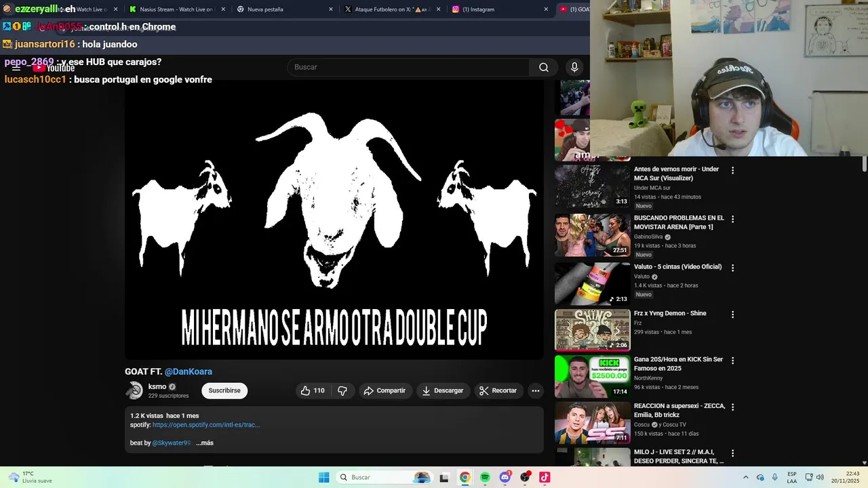The image size is (868, 488).
Task: Open options for Gana 20$/Hora video
Action: pyautogui.click(x=732, y=361)
